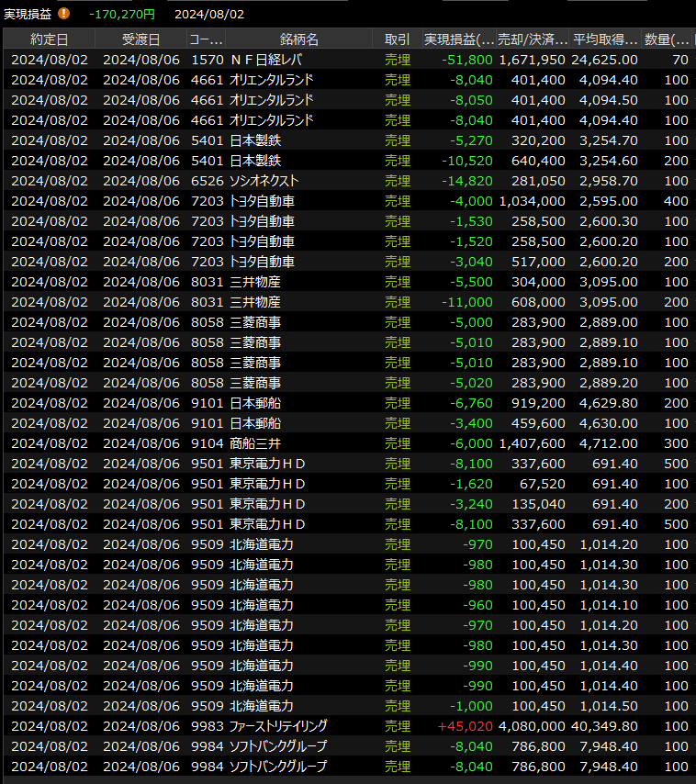
Task: Sort by the 実現損益 column header
Action: click(459, 39)
